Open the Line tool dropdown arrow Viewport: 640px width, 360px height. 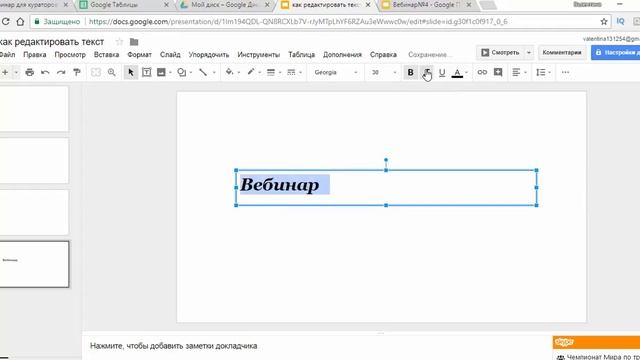pyautogui.click(x=214, y=73)
